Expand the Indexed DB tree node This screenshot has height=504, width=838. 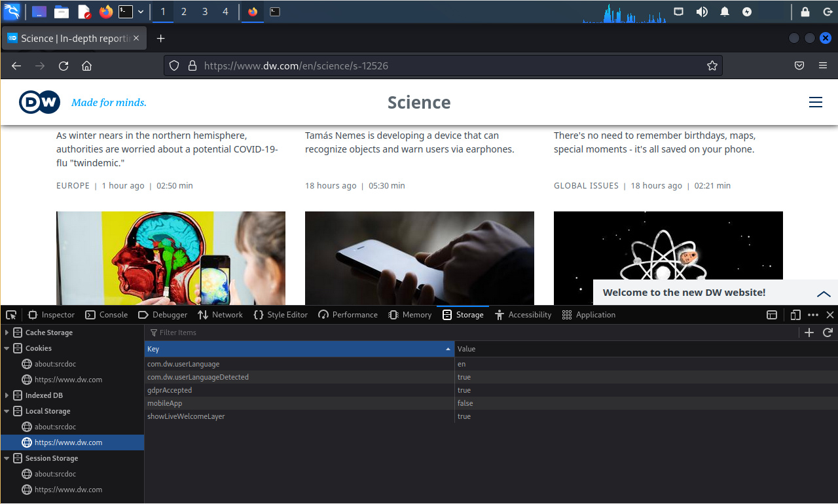pos(7,395)
